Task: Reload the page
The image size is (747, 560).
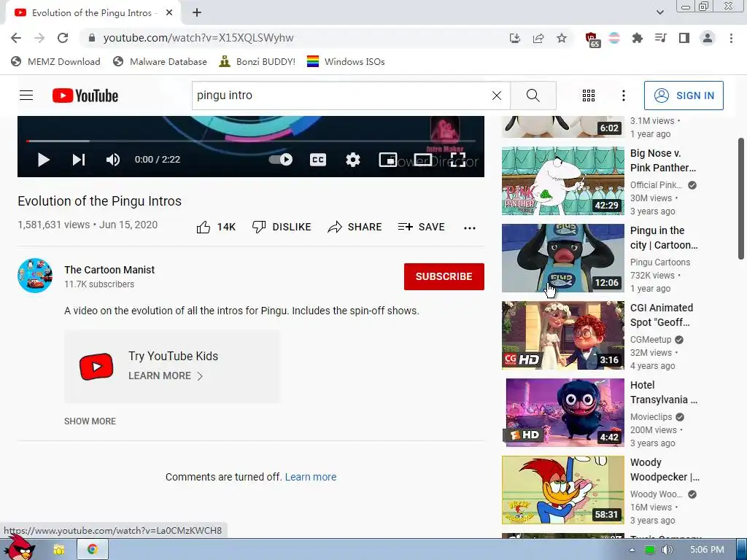Action: coord(63,38)
